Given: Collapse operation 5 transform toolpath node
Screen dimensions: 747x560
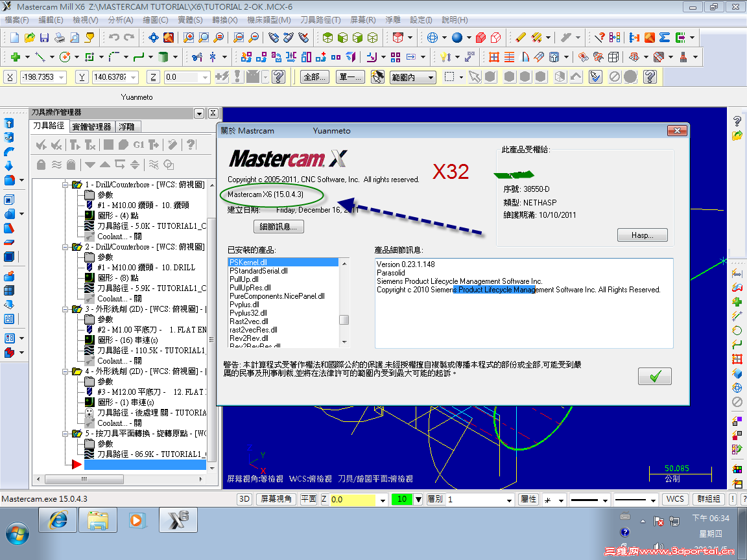Looking at the screenshot, I should click(65, 434).
